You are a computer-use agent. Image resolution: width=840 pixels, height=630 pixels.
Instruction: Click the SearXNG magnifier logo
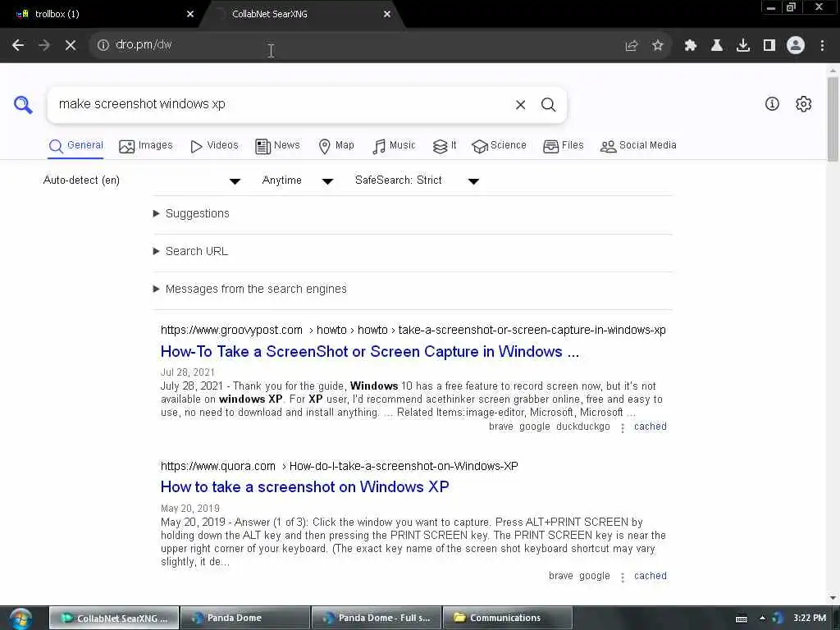point(23,104)
